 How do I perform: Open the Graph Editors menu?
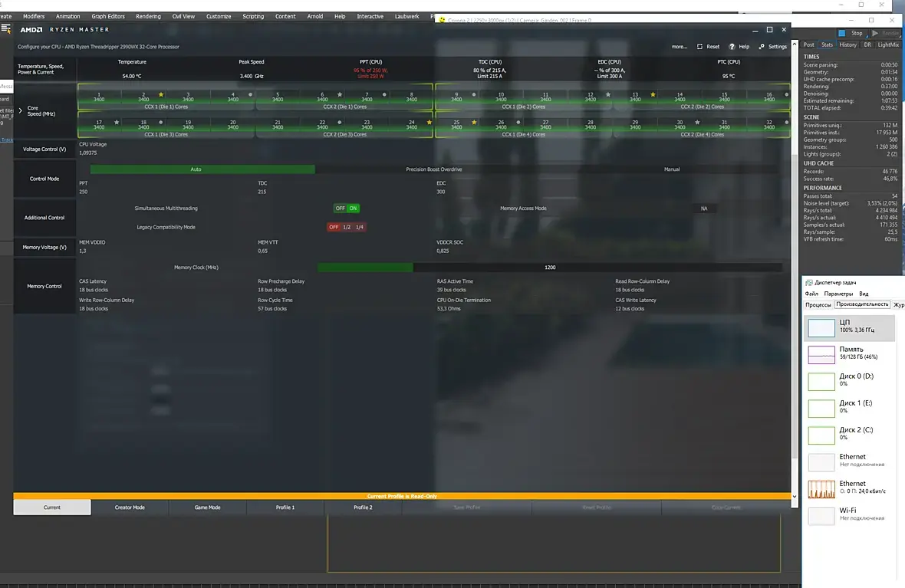point(108,16)
